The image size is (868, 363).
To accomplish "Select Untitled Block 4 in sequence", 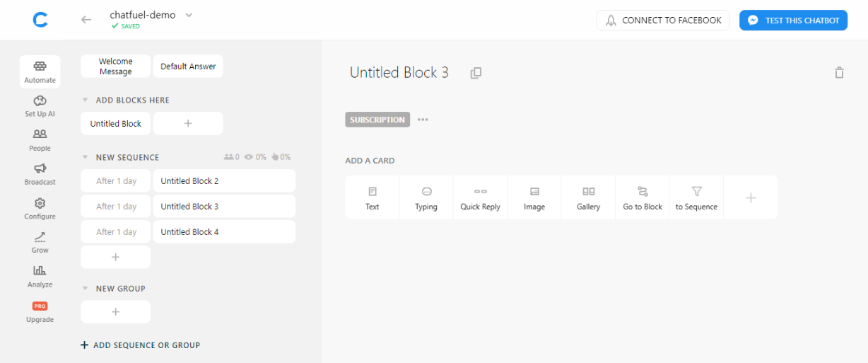I will pyautogui.click(x=224, y=232).
